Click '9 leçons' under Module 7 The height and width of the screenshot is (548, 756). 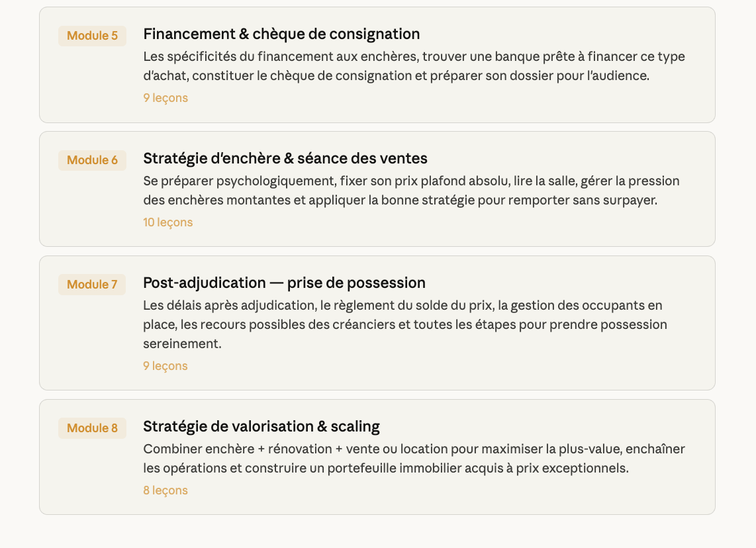pyautogui.click(x=165, y=366)
